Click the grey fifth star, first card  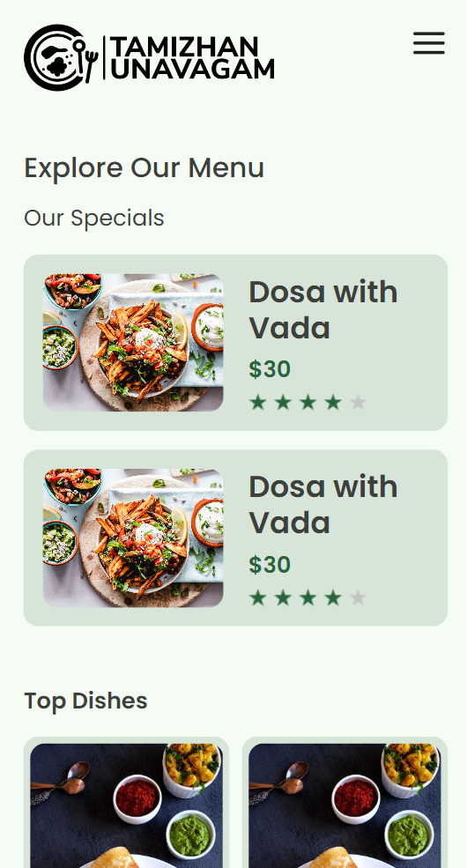click(358, 403)
